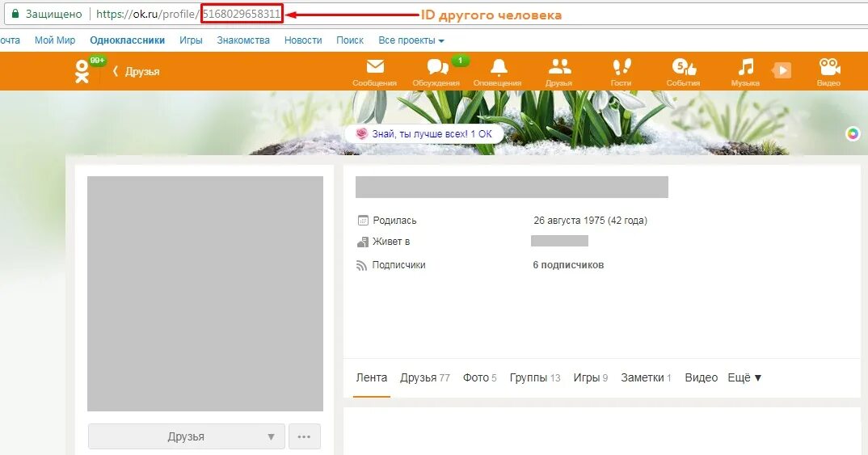The height and width of the screenshot is (455, 868).
Task: Click the Новости link
Action: point(303,40)
